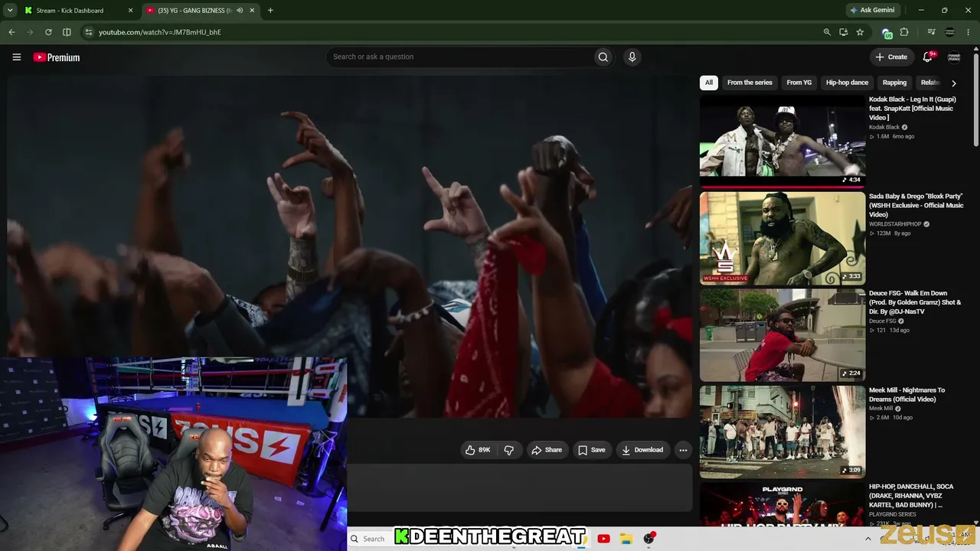The height and width of the screenshot is (551, 980).
Task: Visit the WORLDSTARHIPHOP channel link
Action: point(895,224)
